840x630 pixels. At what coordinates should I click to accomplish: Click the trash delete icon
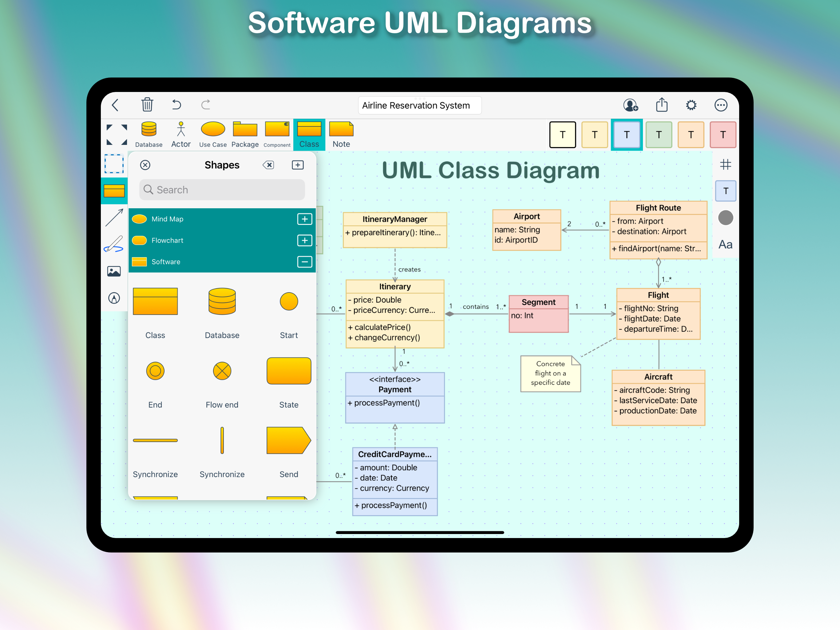click(147, 105)
